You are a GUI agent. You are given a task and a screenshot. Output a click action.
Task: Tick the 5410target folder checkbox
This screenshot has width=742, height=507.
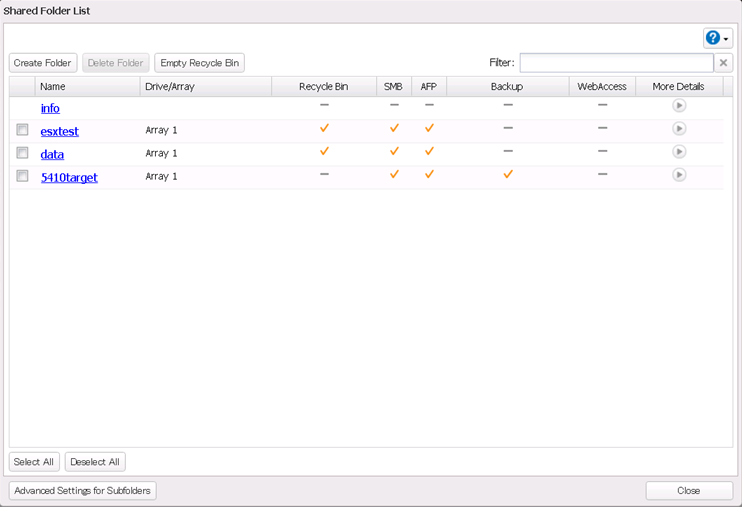pos(22,176)
